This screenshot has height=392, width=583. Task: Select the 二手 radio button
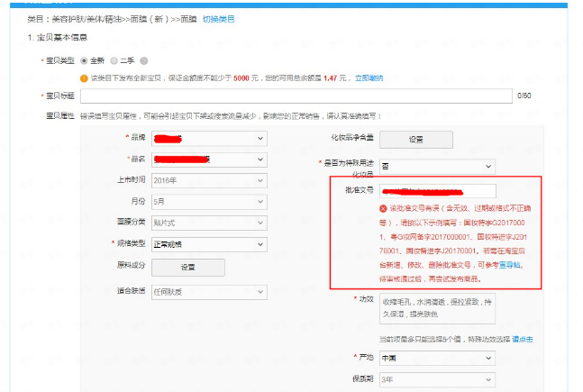click(x=114, y=61)
